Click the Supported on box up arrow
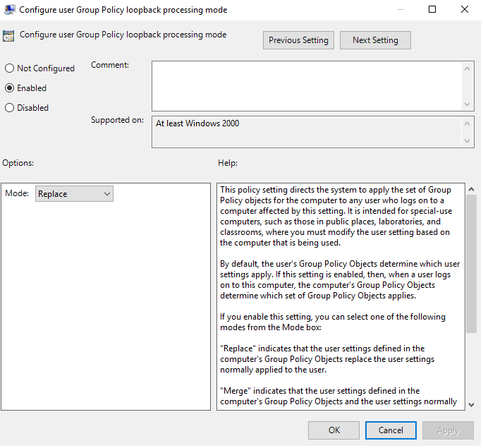The height and width of the screenshot is (448, 483). tap(468, 123)
